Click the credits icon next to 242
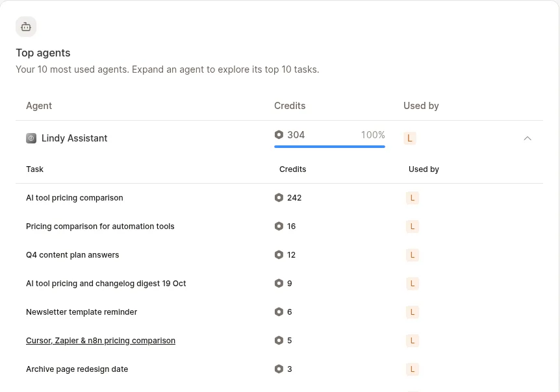560x392 pixels. [279, 197]
